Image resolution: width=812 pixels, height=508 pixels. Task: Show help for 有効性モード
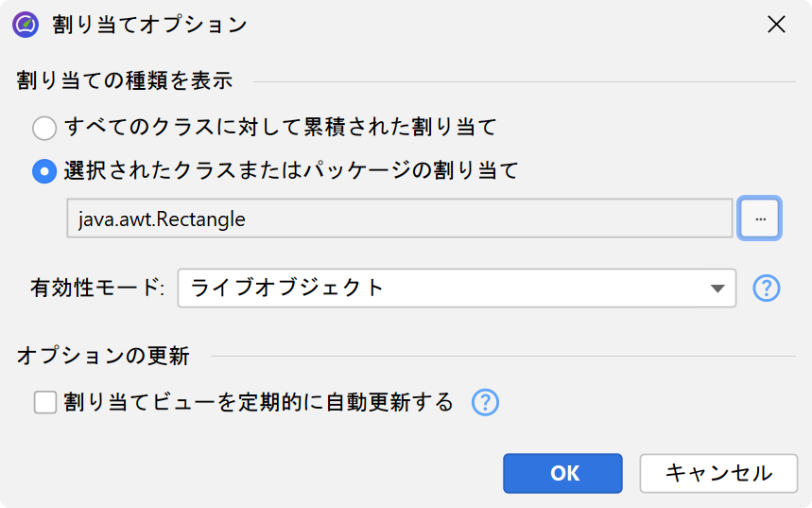[x=767, y=289]
